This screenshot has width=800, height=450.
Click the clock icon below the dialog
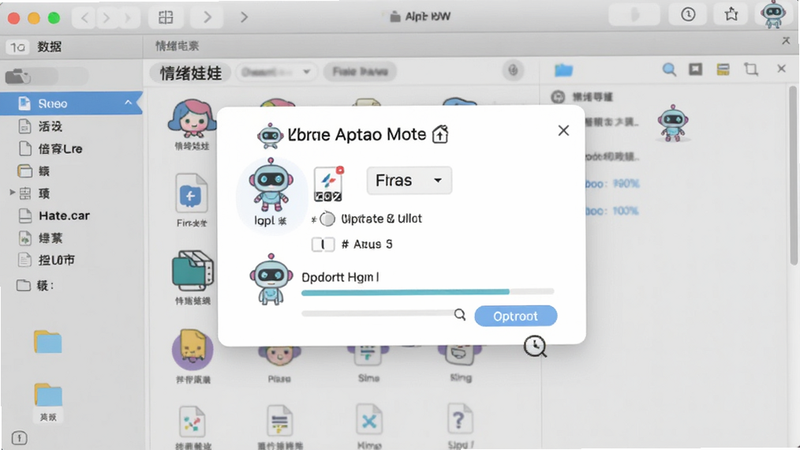coord(535,346)
